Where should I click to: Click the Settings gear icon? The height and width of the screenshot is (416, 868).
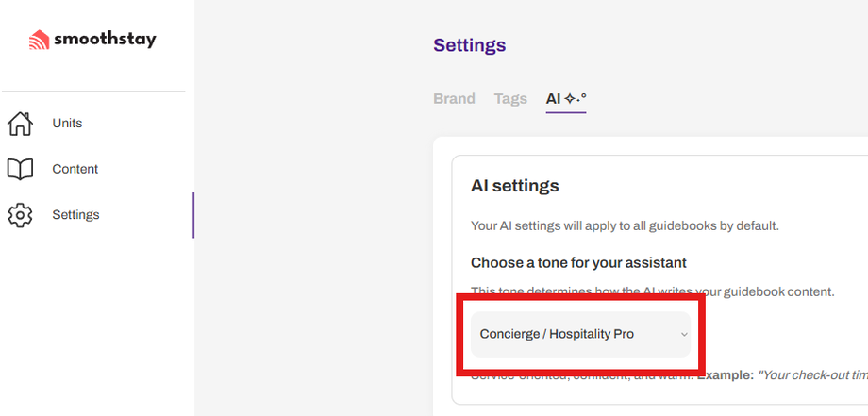pos(20,215)
